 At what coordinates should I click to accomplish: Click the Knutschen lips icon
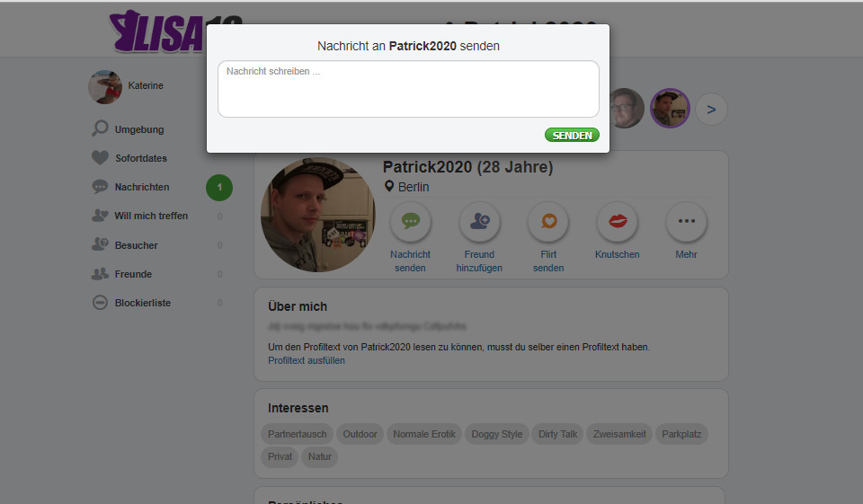click(x=617, y=222)
